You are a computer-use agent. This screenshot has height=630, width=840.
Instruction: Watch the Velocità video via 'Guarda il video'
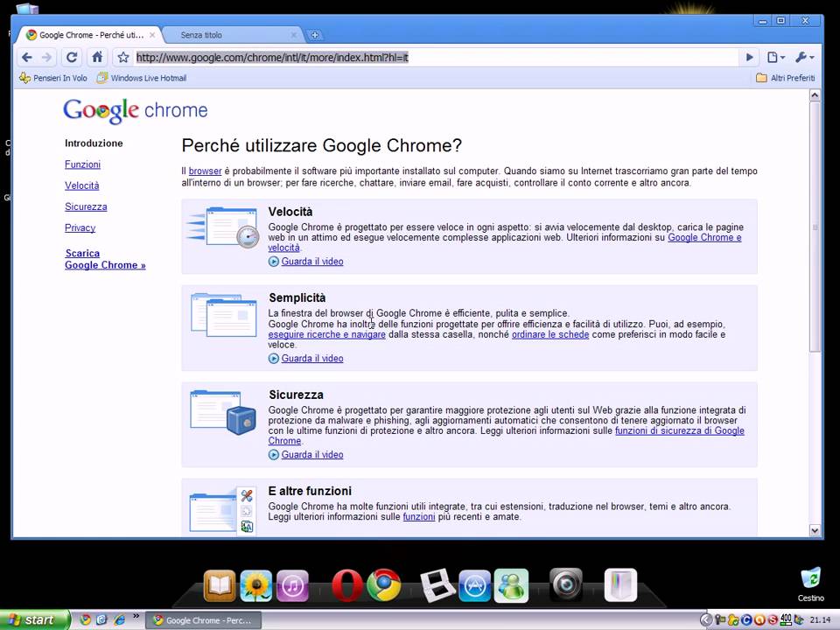point(312,262)
